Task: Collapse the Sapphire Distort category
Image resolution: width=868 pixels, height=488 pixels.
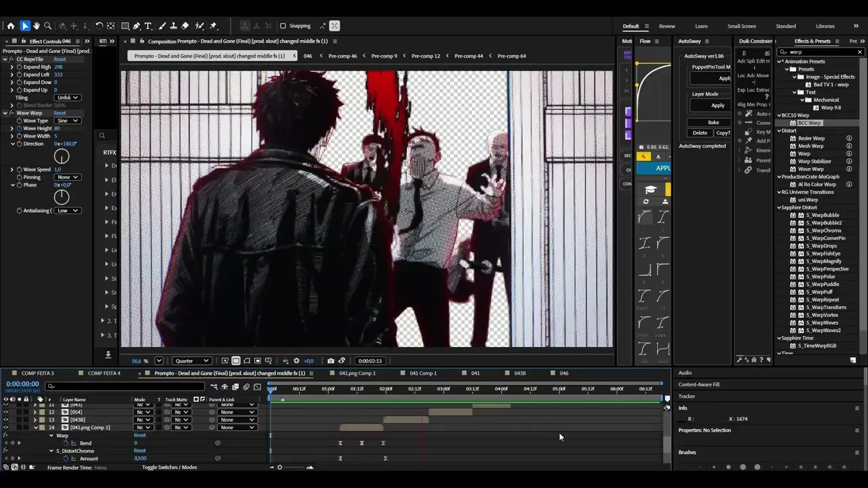Action: [x=779, y=207]
